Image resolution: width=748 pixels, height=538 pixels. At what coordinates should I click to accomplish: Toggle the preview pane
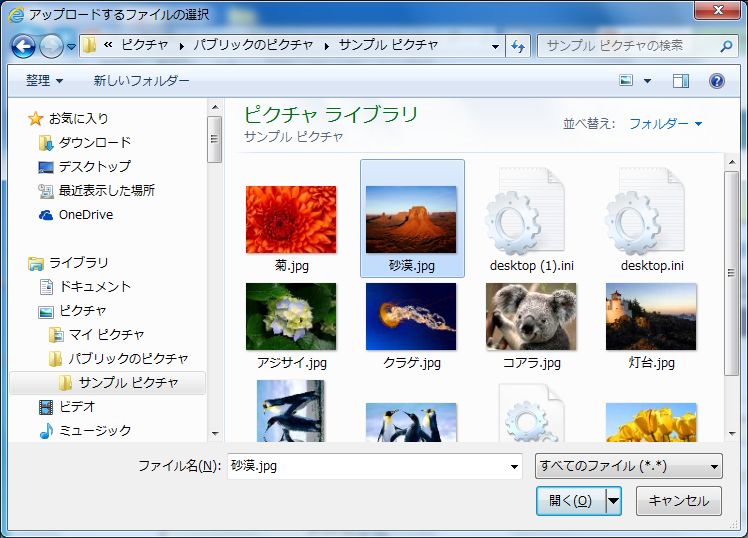pyautogui.click(x=681, y=81)
